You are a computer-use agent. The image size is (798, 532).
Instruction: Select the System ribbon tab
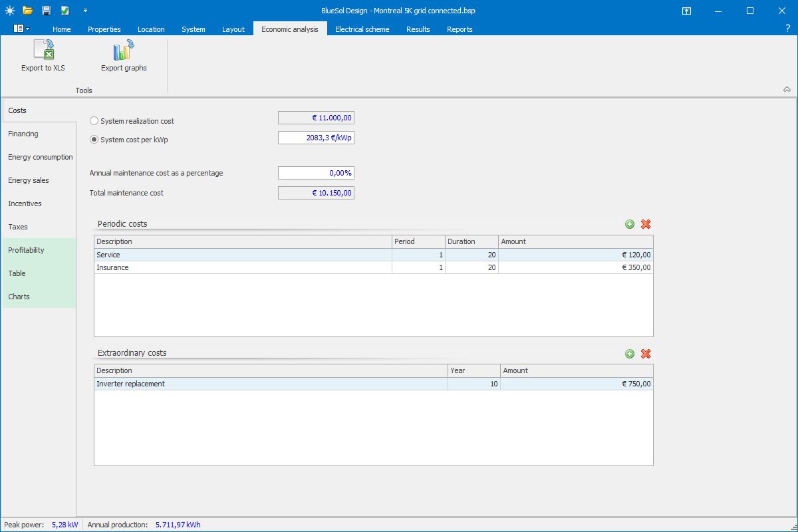(194, 29)
